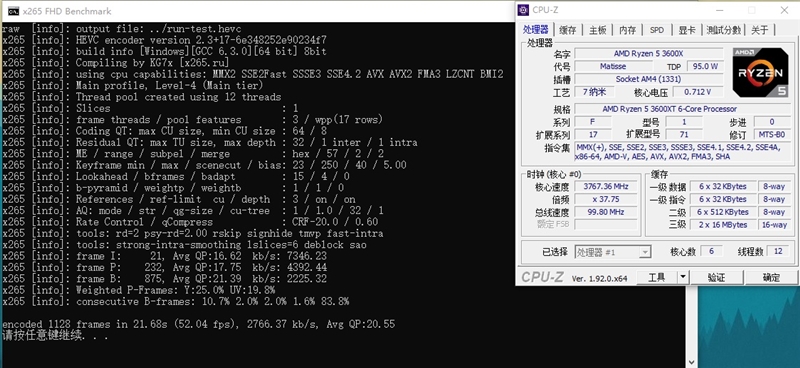Click the Socket AM4 (1331) field
The image size is (800, 368).
pos(648,79)
